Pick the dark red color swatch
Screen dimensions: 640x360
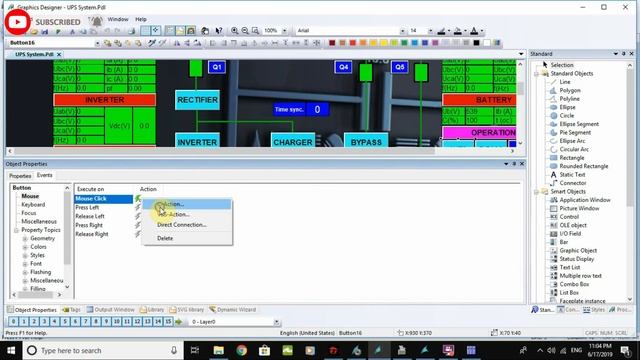pyautogui.click(x=332, y=43)
